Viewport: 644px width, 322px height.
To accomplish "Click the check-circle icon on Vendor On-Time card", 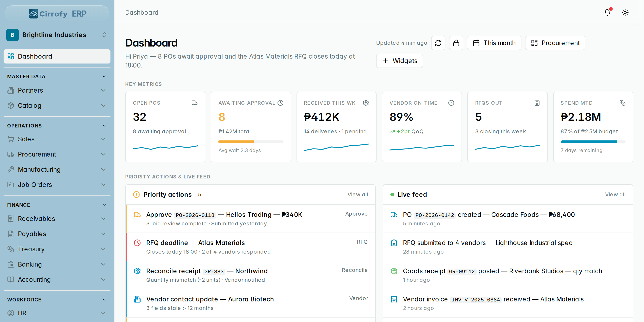I will tap(451, 103).
